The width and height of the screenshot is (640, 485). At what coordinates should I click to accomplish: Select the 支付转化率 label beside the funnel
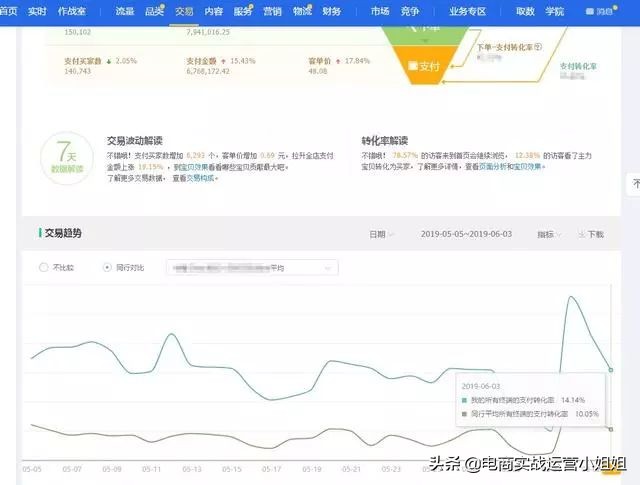(578, 66)
